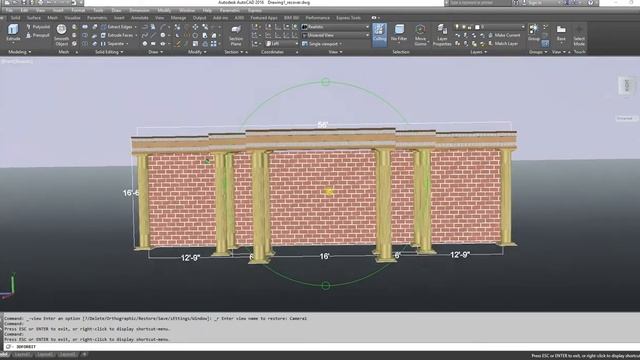This screenshot has height=360, width=640.
Task: Click the Help question mark icon
Action: pos(591,3)
